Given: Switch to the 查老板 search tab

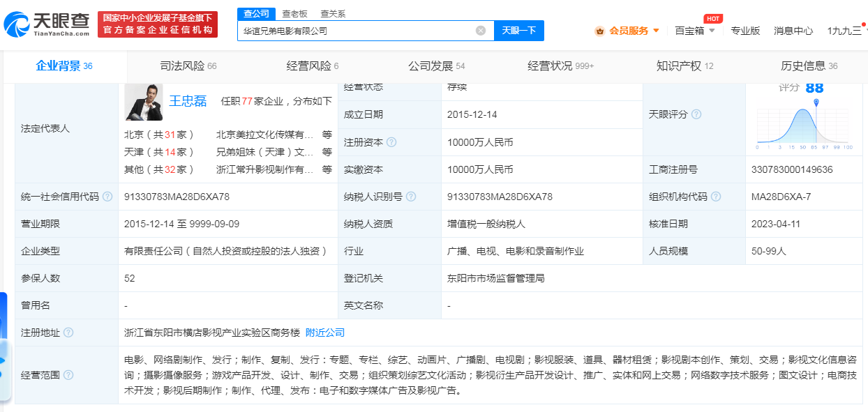Looking at the screenshot, I should coord(294,14).
